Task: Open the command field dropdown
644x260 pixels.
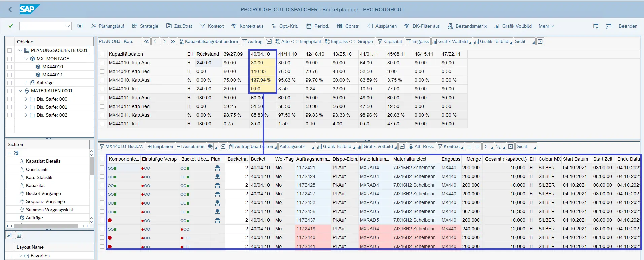Action: pyautogui.click(x=68, y=26)
